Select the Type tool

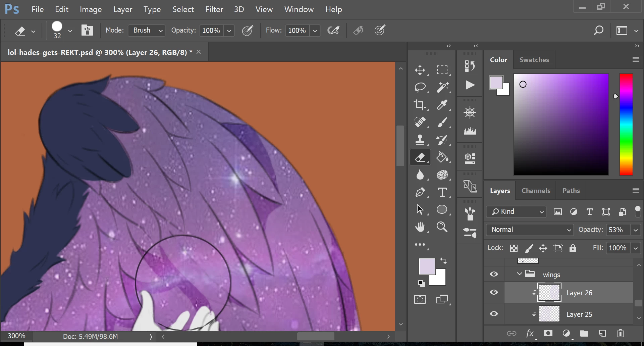pos(442,192)
